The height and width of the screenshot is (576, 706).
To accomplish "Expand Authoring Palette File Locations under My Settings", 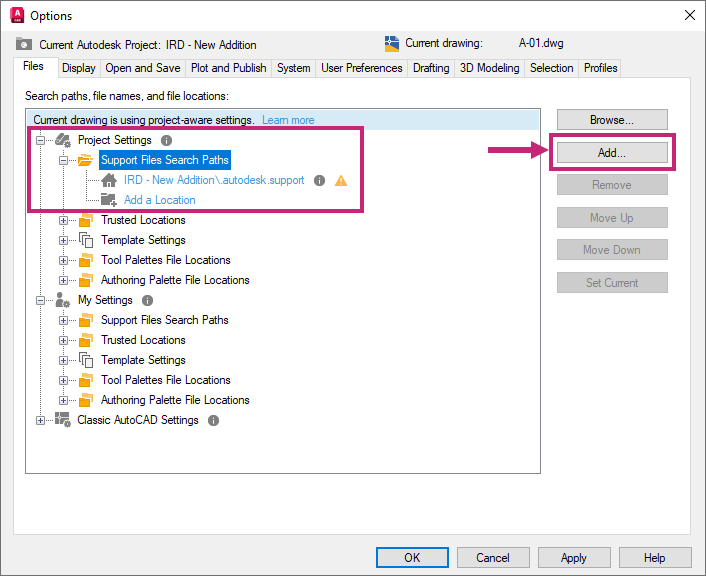I will tap(63, 400).
